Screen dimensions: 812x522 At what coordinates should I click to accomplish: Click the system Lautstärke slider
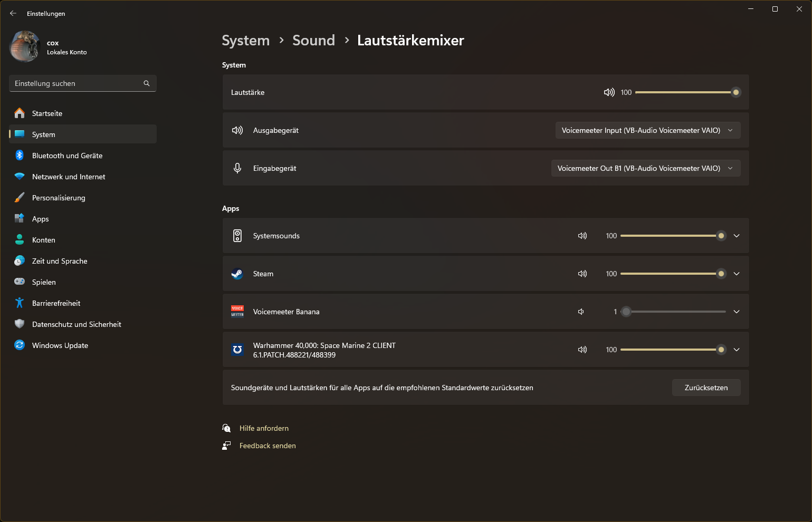point(688,92)
